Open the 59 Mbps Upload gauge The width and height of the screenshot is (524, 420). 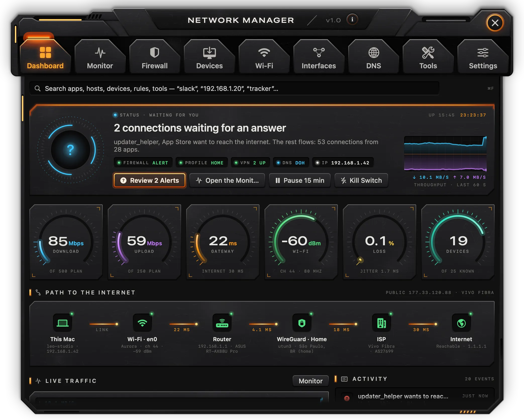pos(144,242)
